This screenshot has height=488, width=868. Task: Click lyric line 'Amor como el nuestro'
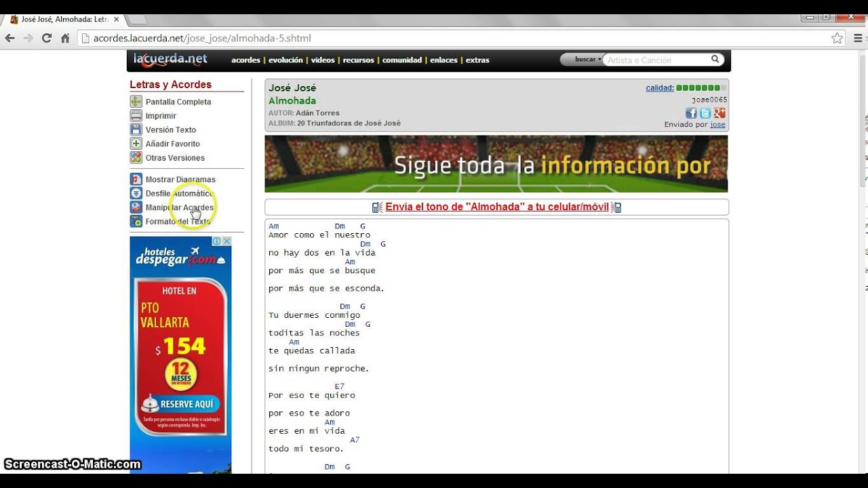pyautogui.click(x=319, y=235)
